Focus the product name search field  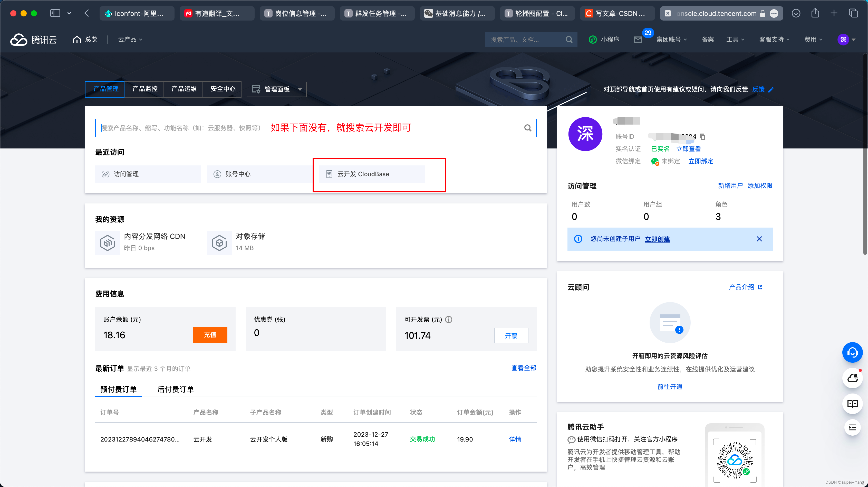(315, 128)
